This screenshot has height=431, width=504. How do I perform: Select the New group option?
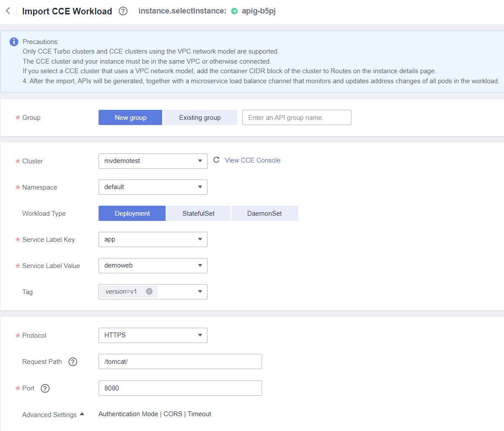[x=130, y=117]
